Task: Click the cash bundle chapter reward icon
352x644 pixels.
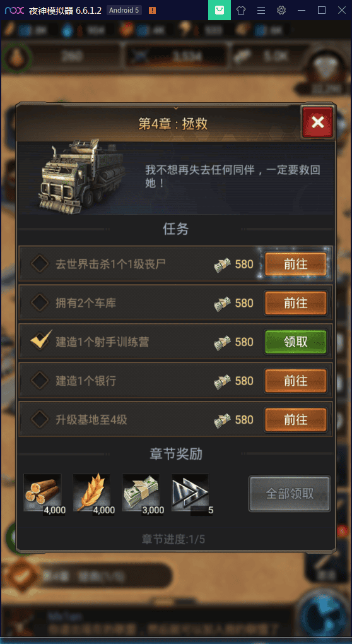Action: tap(141, 492)
